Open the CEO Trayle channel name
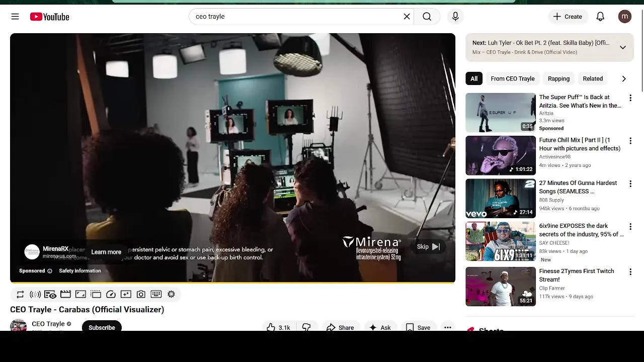 click(48, 324)
